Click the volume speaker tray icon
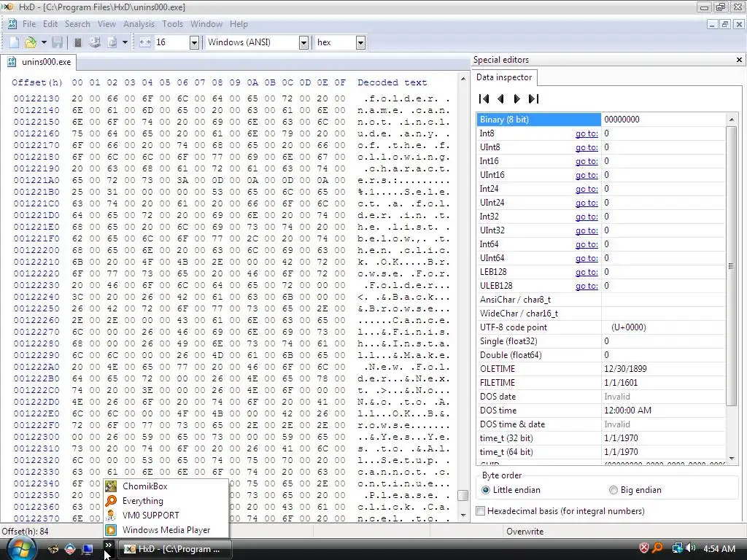This screenshot has width=747, height=560. point(690,548)
